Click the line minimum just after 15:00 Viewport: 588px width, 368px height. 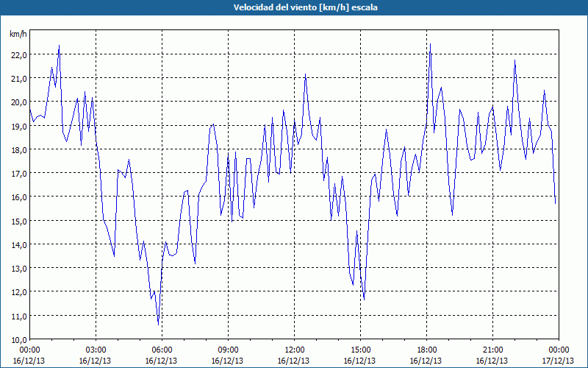click(x=364, y=300)
